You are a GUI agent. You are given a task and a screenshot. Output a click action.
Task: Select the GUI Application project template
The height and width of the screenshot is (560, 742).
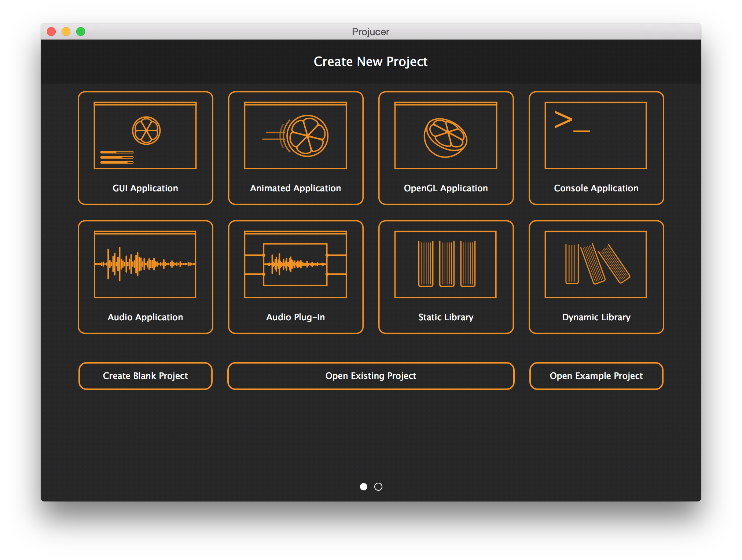click(146, 136)
